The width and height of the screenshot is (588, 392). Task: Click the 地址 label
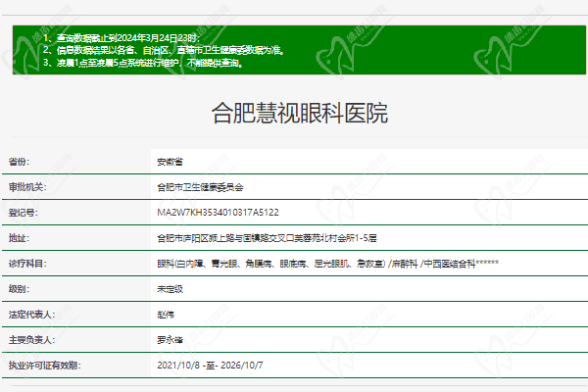pyautogui.click(x=20, y=238)
